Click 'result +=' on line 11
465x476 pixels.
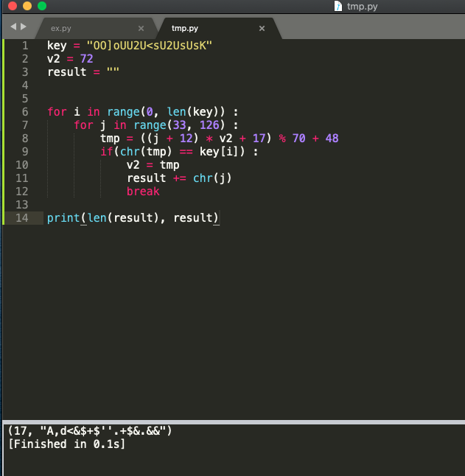(156, 178)
